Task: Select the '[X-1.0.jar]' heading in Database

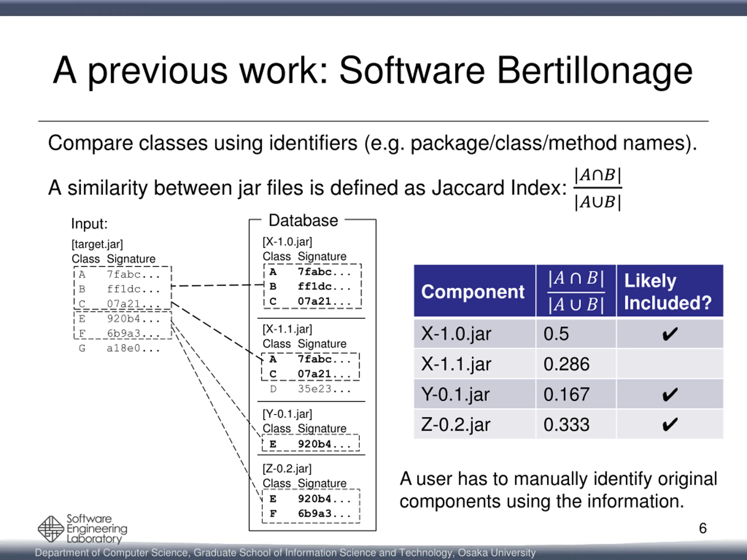Action: click(x=287, y=242)
